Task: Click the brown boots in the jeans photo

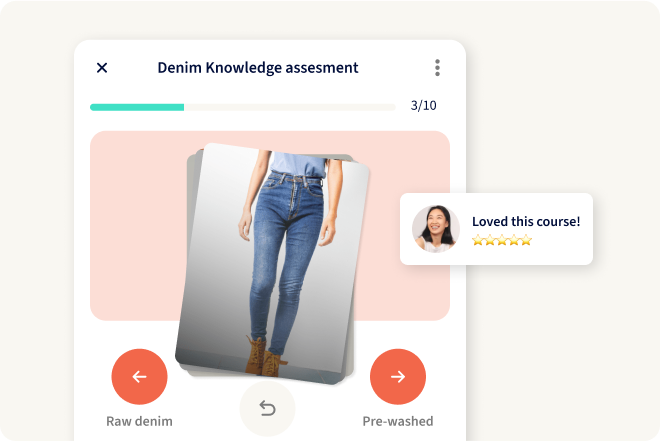Action: [x=264, y=355]
